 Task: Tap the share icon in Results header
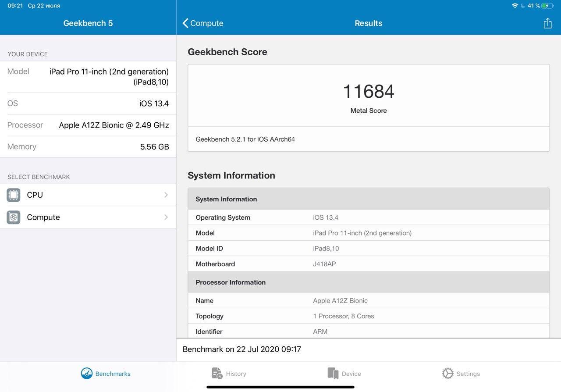[x=547, y=23]
